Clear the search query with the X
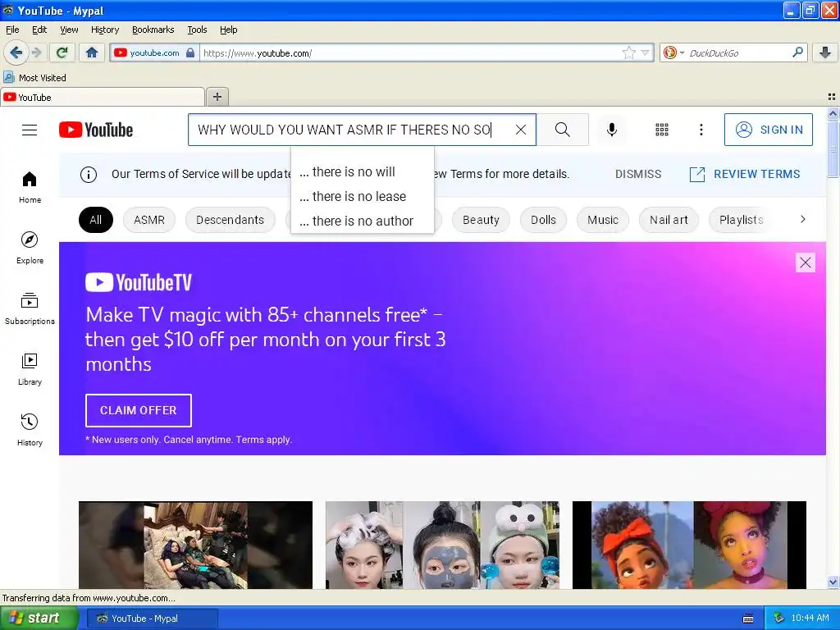Viewport: 840px width, 630px height. click(x=521, y=130)
